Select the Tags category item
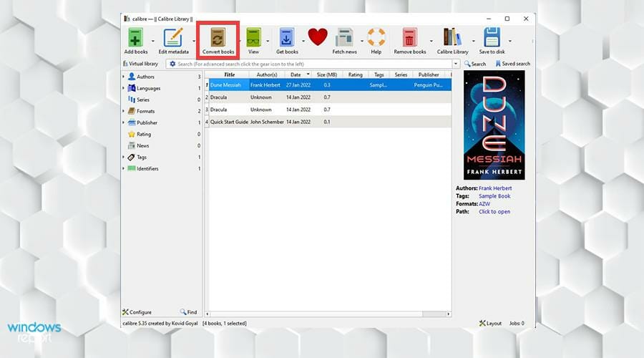 coord(141,157)
